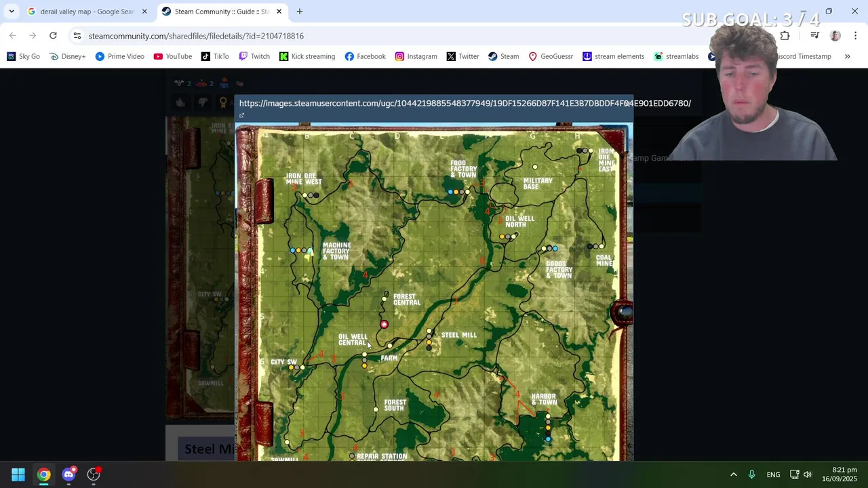
Task: Open the Steam bookmark
Action: pos(503,56)
